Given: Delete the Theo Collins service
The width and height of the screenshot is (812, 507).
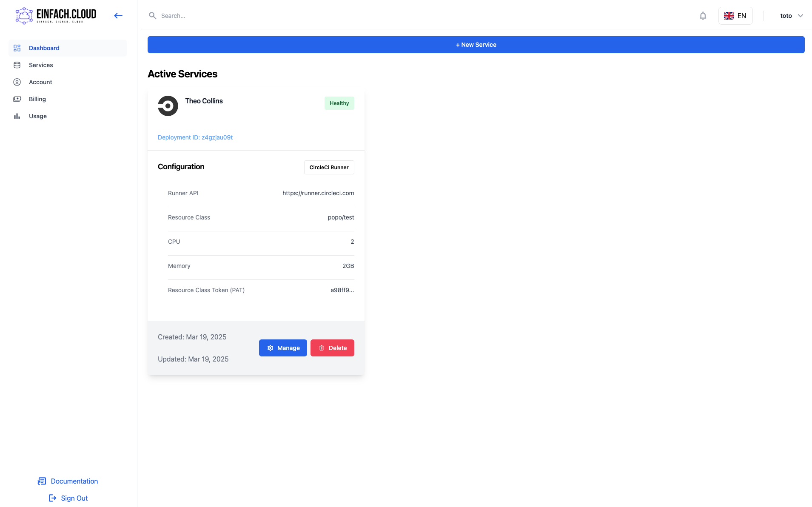Looking at the screenshot, I should (x=332, y=348).
